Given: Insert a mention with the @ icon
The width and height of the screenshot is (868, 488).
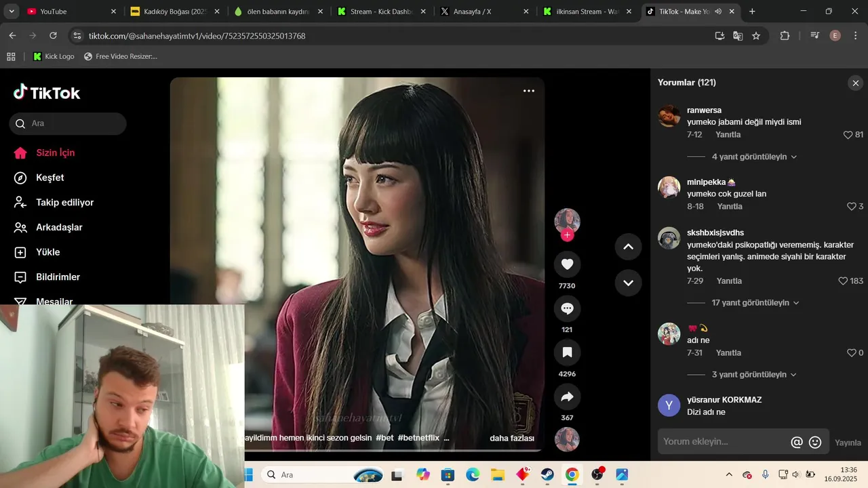Looking at the screenshot, I should point(797,443).
